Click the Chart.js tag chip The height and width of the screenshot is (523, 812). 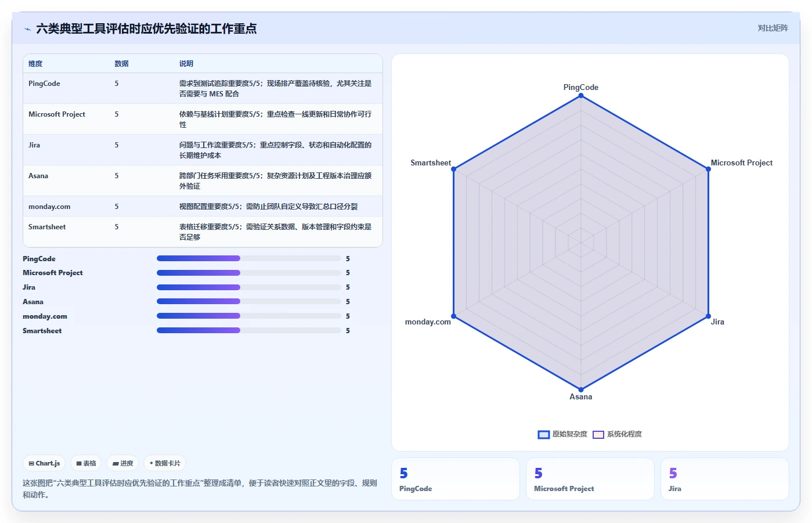click(44, 463)
